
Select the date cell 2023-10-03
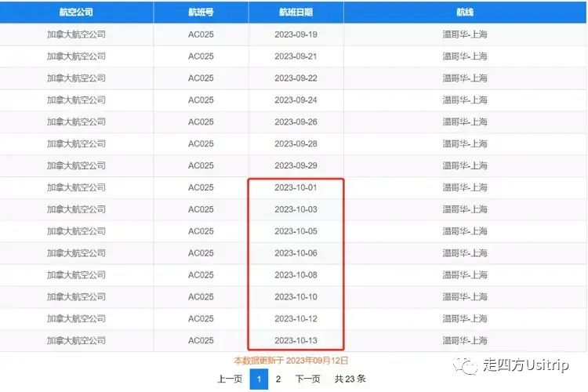pos(296,209)
